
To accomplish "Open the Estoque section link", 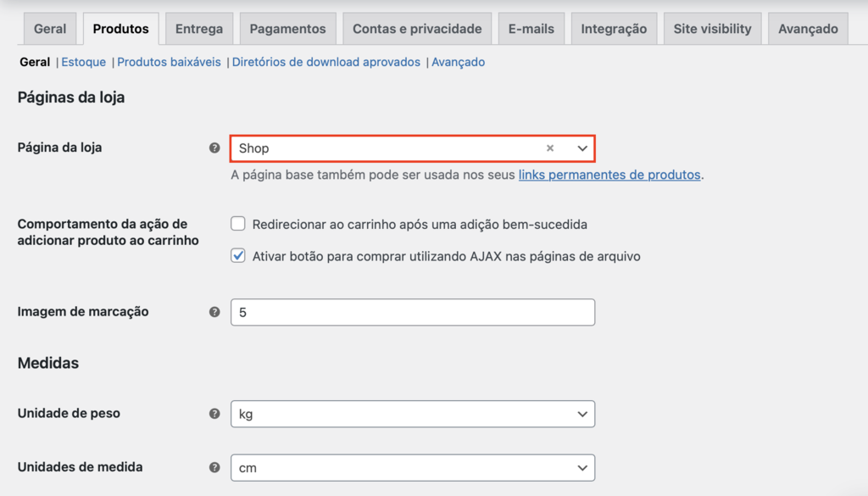I will click(x=83, y=62).
